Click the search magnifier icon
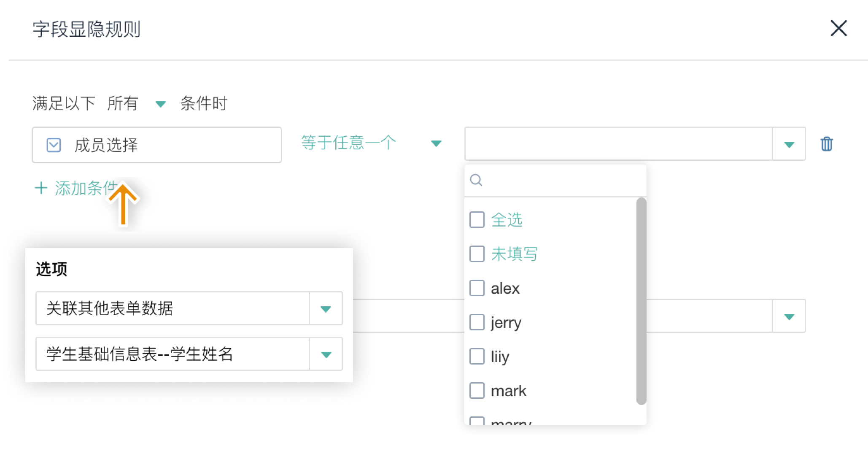The width and height of the screenshot is (868, 462). click(x=476, y=180)
